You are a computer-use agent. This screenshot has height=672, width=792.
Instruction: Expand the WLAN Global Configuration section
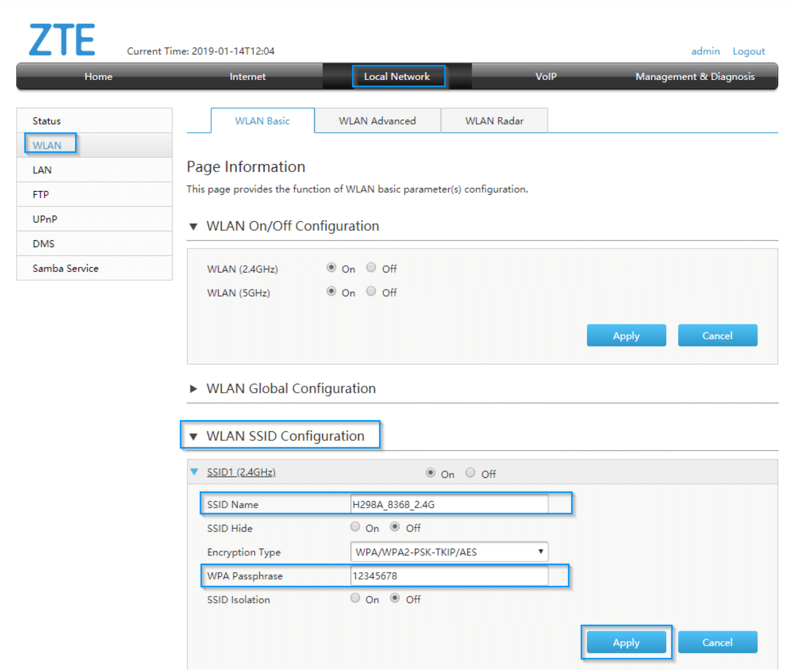[193, 389]
